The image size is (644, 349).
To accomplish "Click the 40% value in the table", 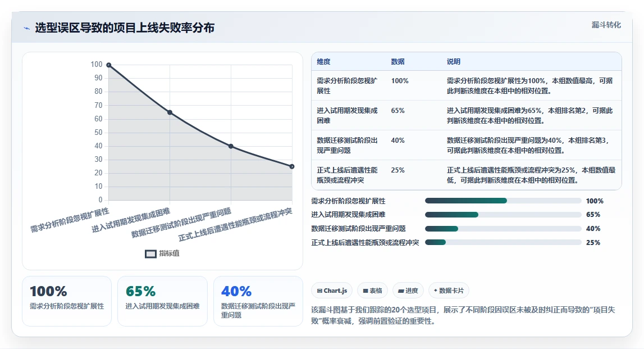I will coord(398,140).
